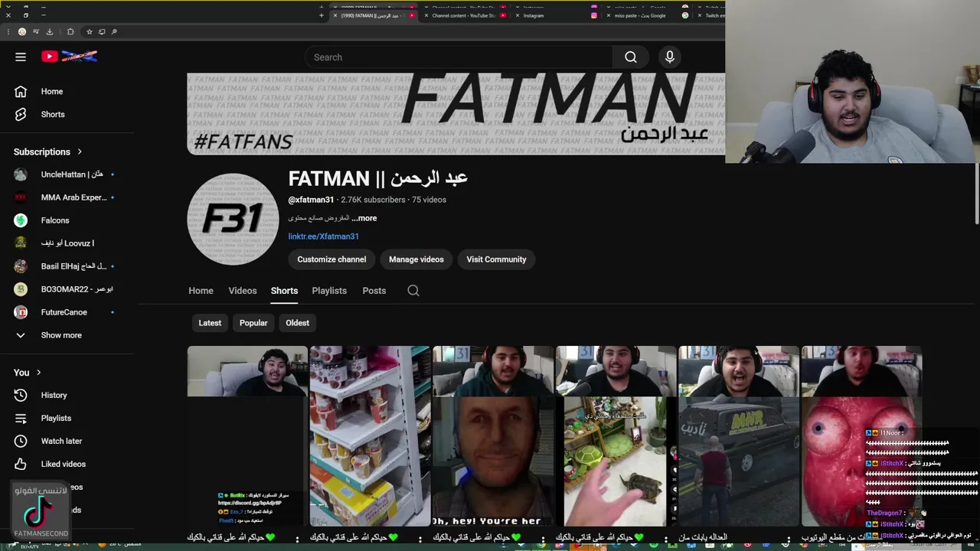Open BO3OMAR22 subscription channel
The height and width of the screenshot is (551, 980).
(x=69, y=289)
